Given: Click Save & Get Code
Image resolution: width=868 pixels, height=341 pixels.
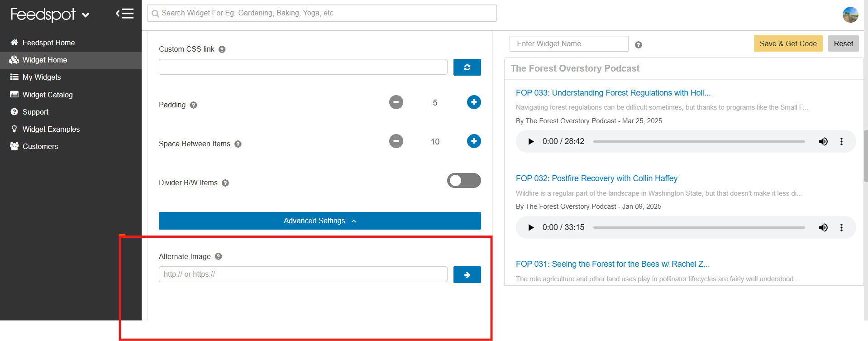Looking at the screenshot, I should (x=788, y=43).
